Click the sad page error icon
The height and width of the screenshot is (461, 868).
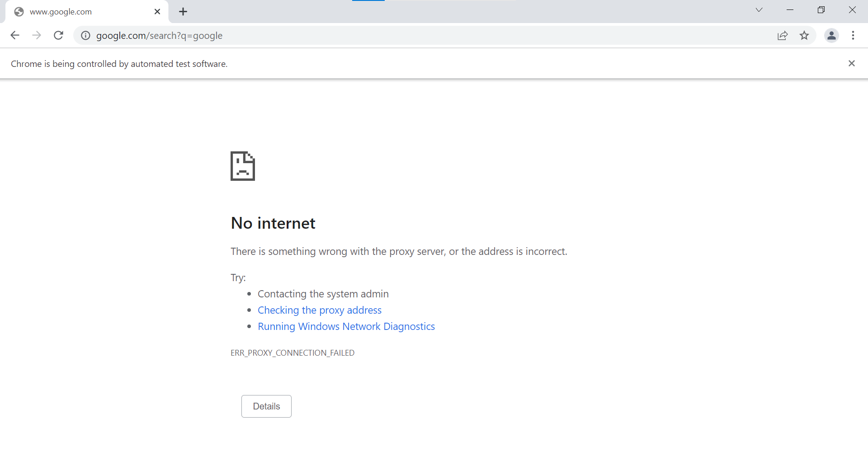(x=243, y=166)
